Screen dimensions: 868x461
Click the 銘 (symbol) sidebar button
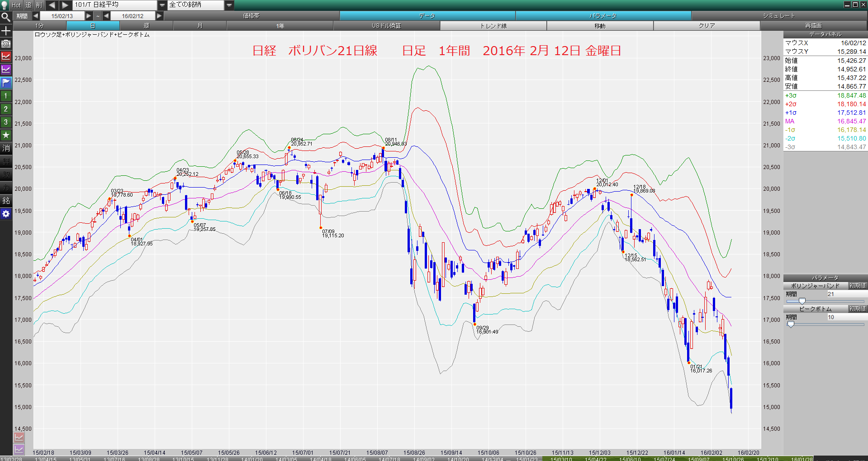click(6, 201)
